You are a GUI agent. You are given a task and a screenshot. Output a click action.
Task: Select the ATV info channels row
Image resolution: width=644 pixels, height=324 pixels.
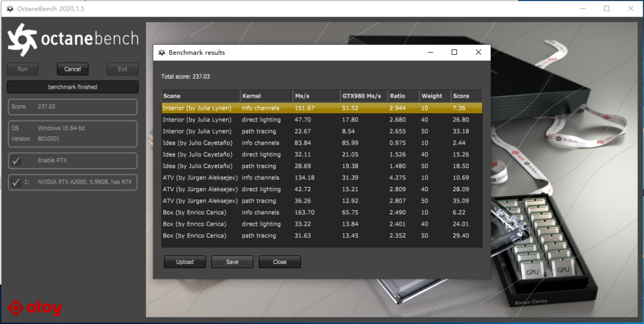point(321,177)
